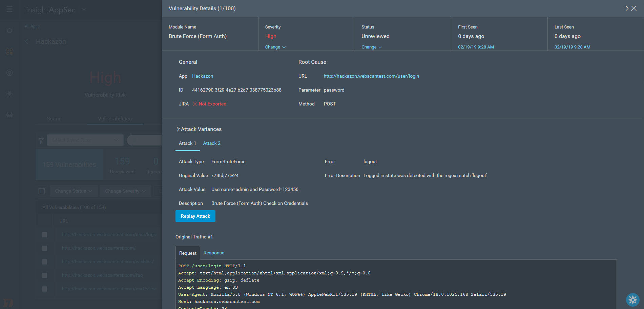Click the vulnerability ID value
The width and height of the screenshot is (644, 309).
tap(237, 90)
